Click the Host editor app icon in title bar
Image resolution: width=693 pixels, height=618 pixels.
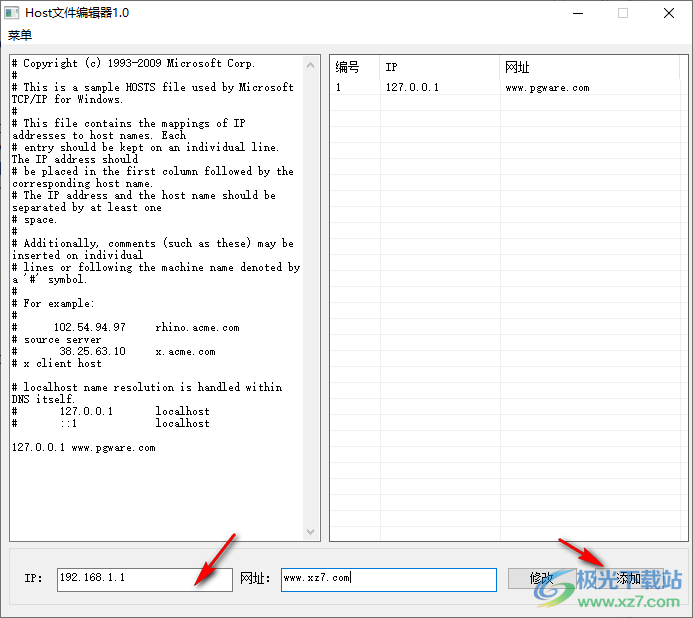(x=13, y=13)
